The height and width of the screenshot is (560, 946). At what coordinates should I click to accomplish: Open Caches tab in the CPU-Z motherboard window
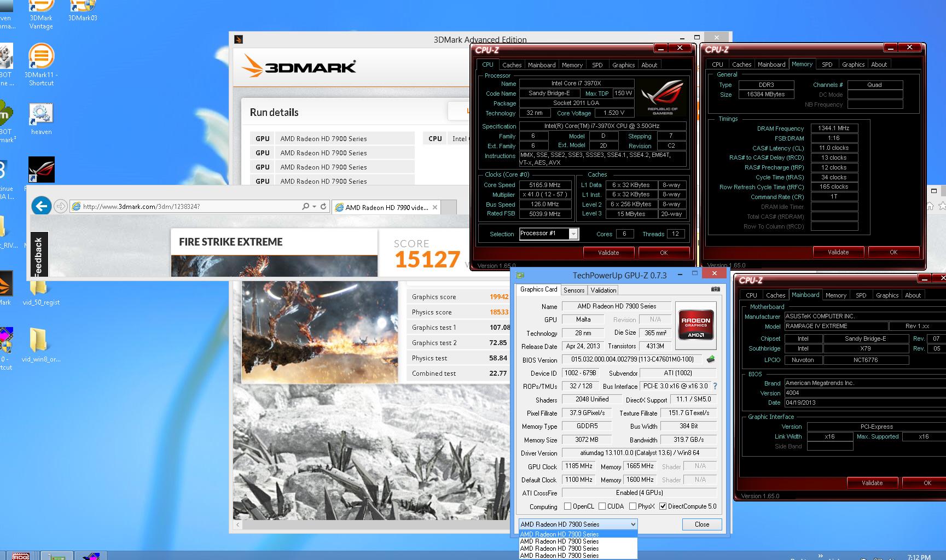[x=775, y=295]
